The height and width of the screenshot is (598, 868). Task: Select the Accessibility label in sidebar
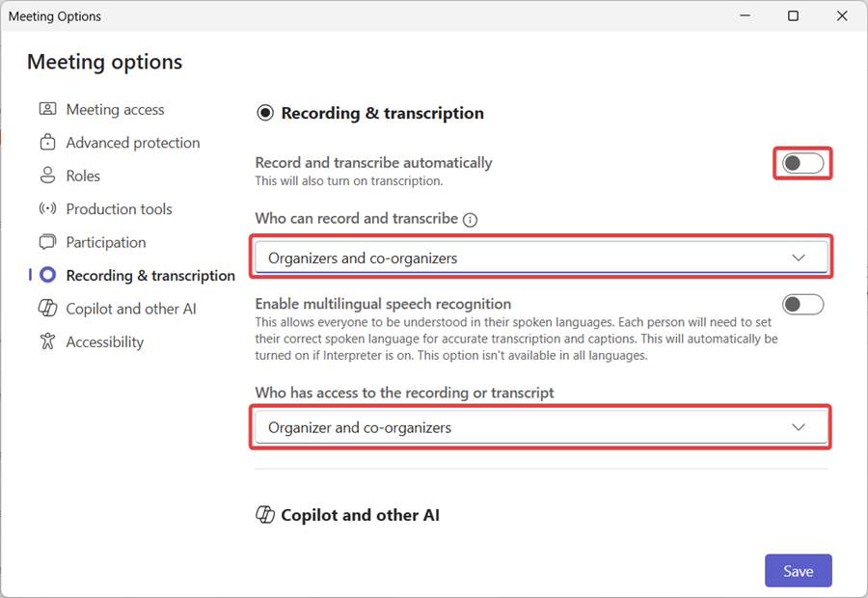tap(104, 342)
